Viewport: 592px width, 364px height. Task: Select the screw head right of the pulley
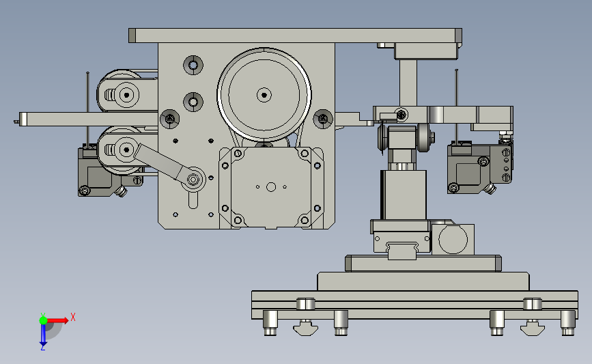323,119
